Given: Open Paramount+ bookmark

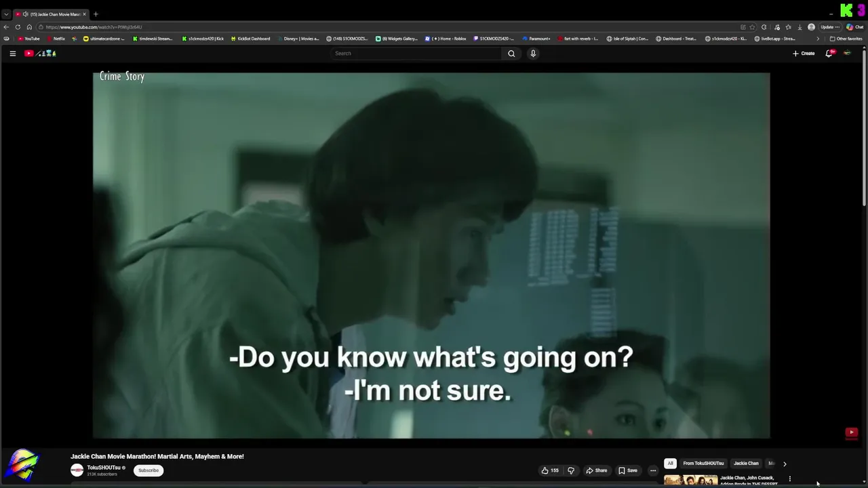Looking at the screenshot, I should tap(536, 39).
